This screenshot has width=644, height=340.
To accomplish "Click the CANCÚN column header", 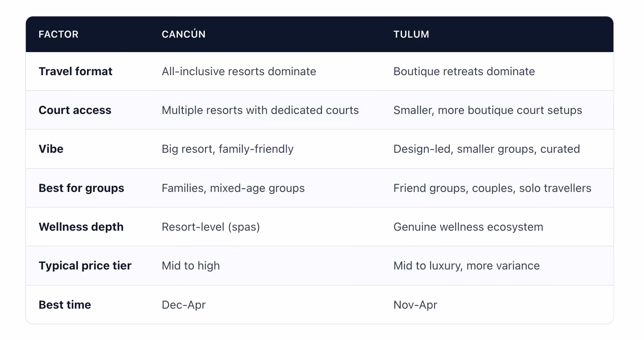I will pyautogui.click(x=183, y=34).
